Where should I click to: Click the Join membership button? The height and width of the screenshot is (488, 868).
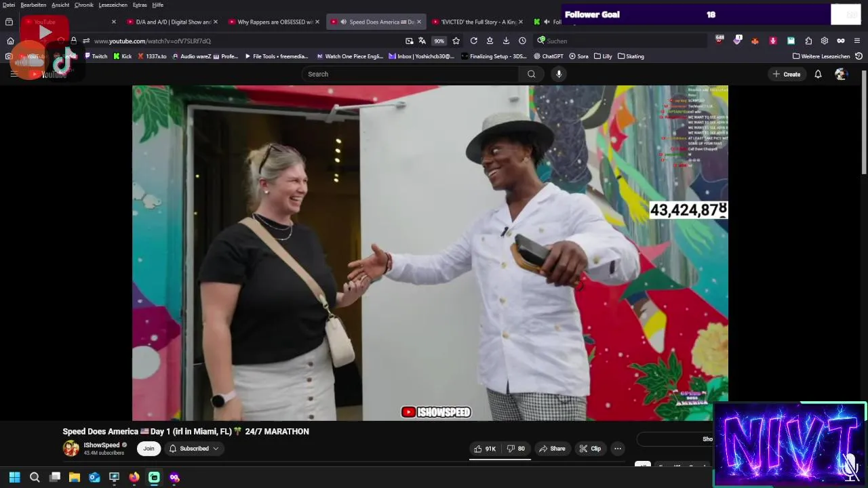point(149,449)
